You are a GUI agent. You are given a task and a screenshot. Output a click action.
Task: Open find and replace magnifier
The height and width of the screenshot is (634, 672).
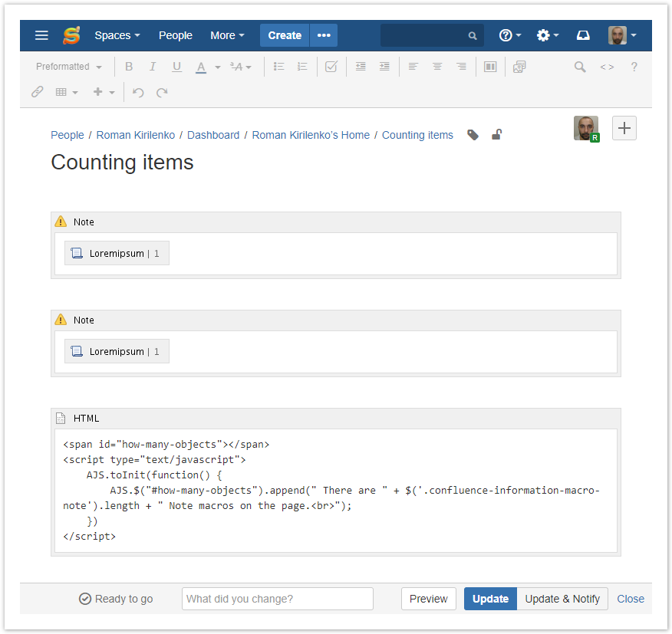coord(580,67)
